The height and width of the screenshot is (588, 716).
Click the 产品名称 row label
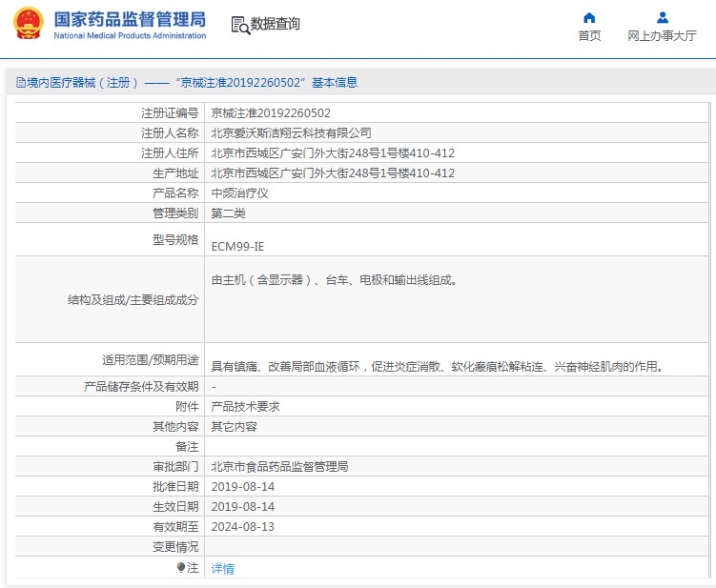[x=175, y=193]
